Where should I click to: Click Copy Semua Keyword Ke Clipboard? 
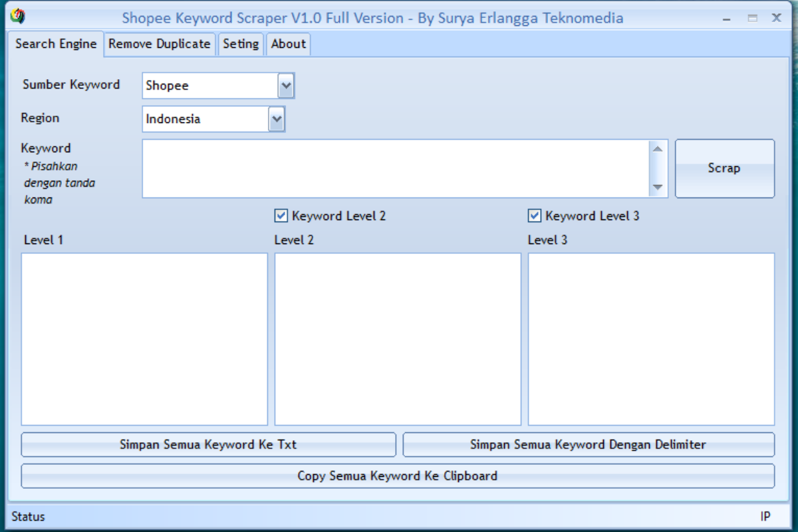click(x=398, y=475)
